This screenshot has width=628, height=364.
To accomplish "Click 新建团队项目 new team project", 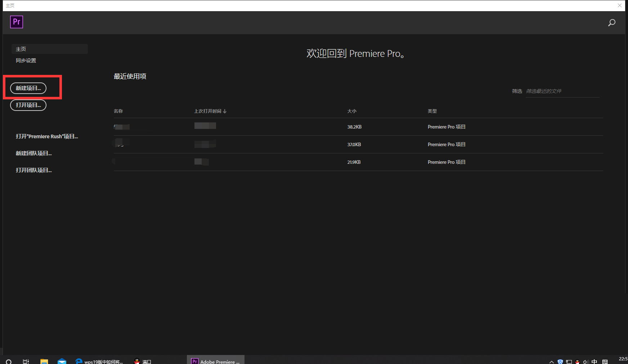I will (x=34, y=153).
